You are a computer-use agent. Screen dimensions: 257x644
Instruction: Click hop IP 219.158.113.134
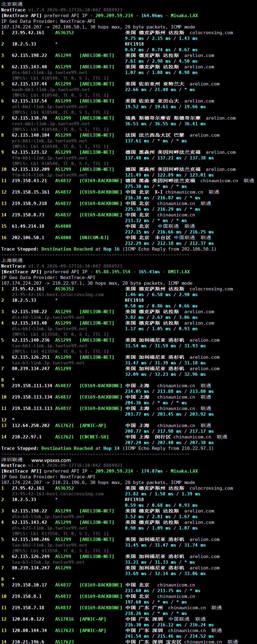(32, 397)
